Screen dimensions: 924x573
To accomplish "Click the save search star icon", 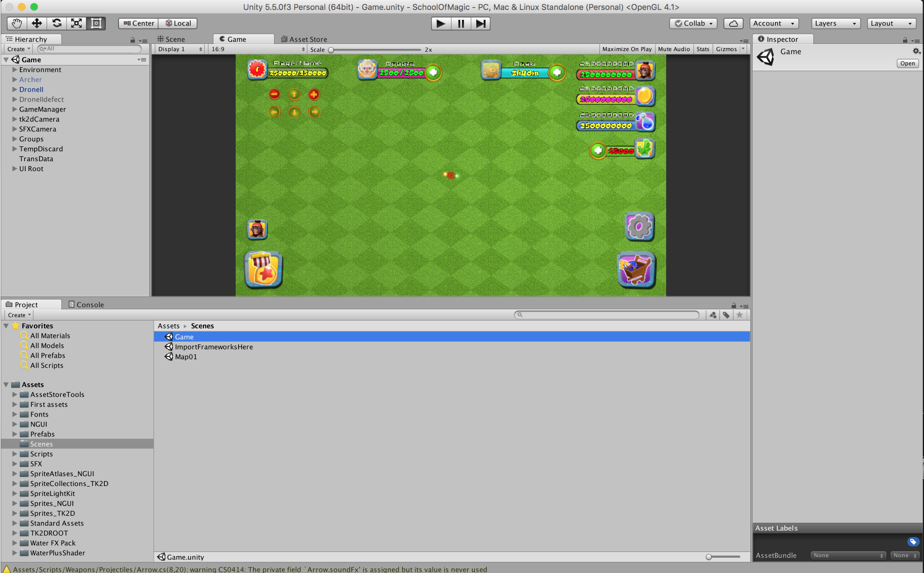I will (x=739, y=315).
